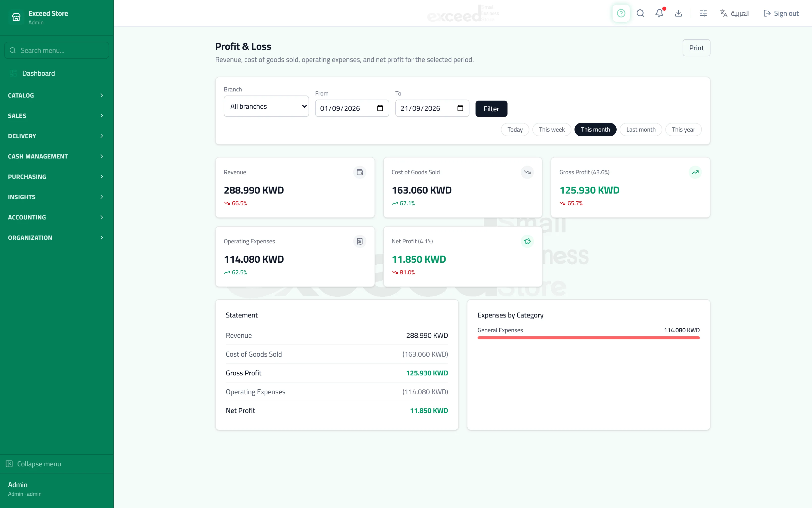
Task: Open the notifications bell
Action: [x=659, y=13]
